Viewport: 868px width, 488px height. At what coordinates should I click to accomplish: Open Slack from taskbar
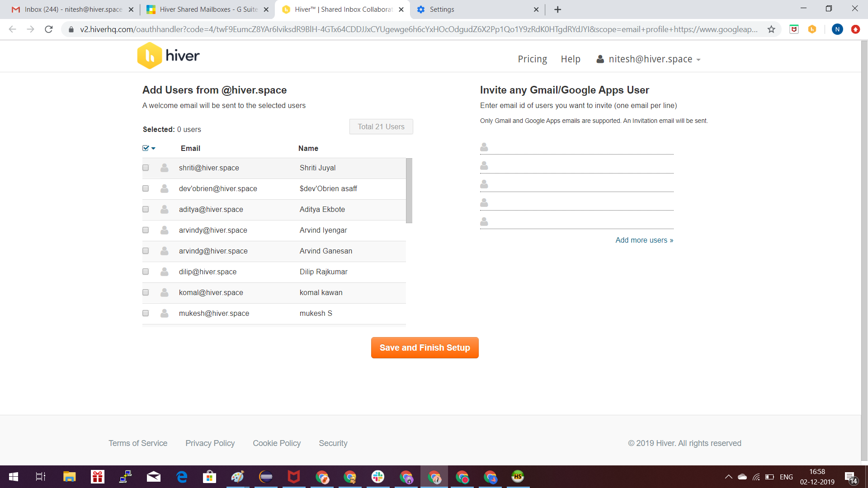(x=378, y=477)
